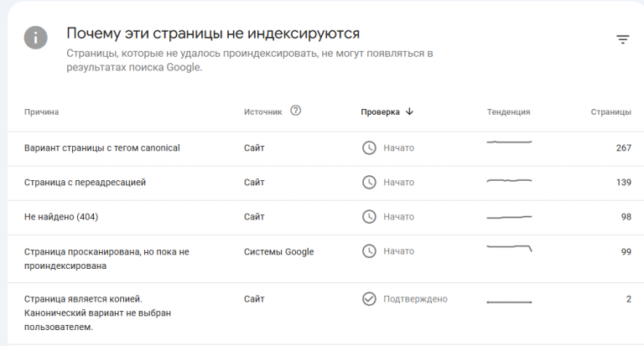Screen dimensions: 644x346
Task: Sort by the Проверка column arrow
Action: [x=409, y=111]
